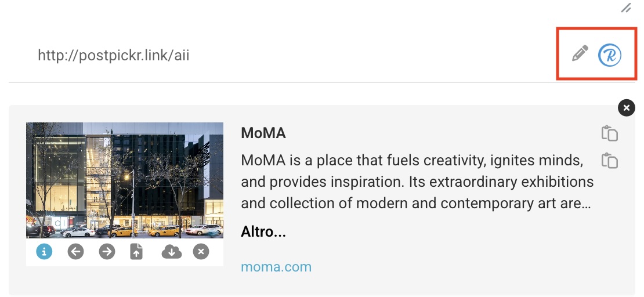
Task: Click the MoMA description paragraph
Action: click(x=417, y=182)
